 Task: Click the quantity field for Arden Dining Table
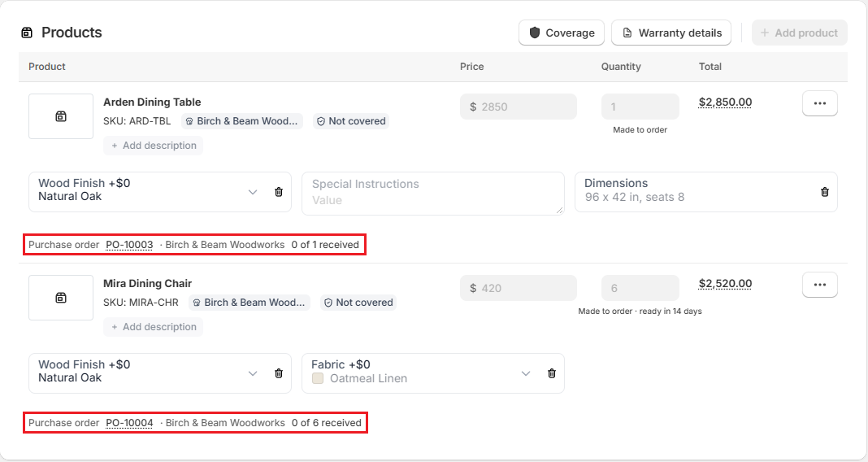tap(640, 107)
